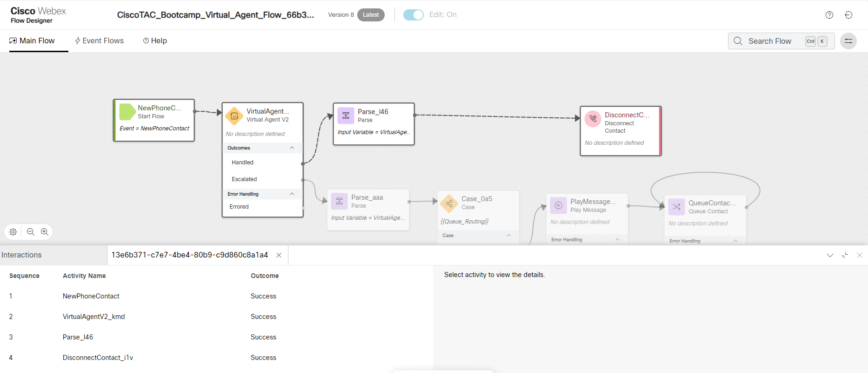Image resolution: width=868 pixels, height=373 pixels.
Task: Click the {{Queue_Routing}} expression in Case node
Action: pos(464,222)
